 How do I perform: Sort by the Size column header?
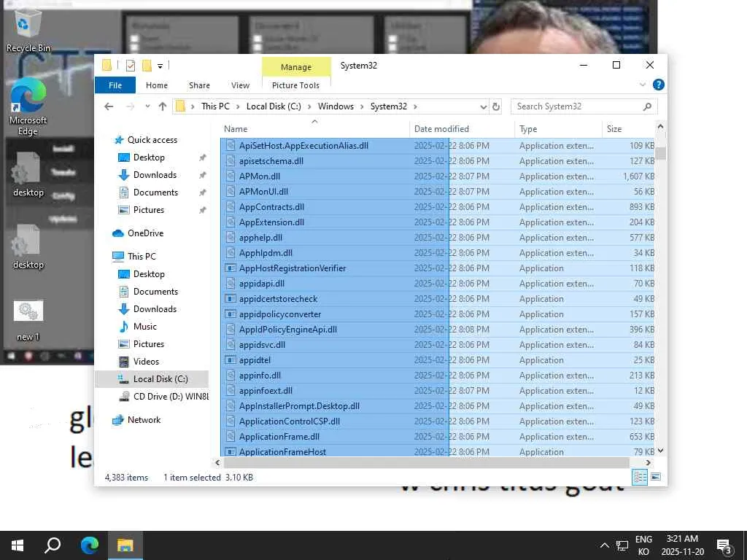pyautogui.click(x=628, y=129)
